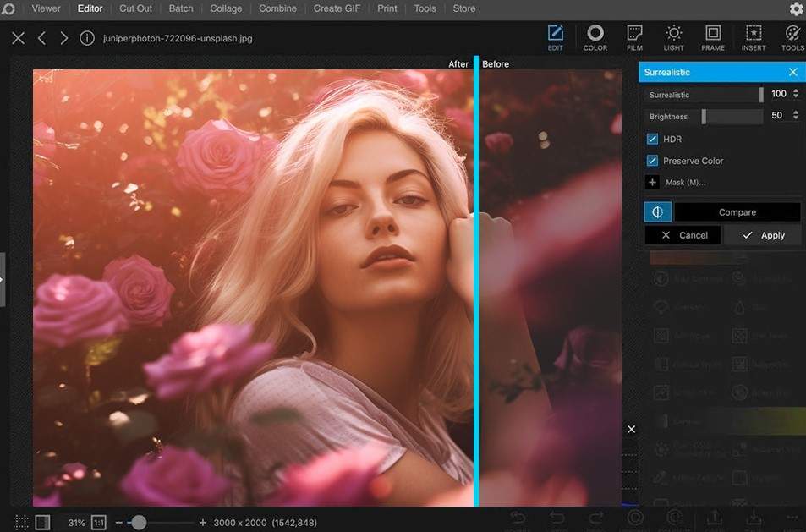Close the Surrealistic panel

pyautogui.click(x=793, y=72)
